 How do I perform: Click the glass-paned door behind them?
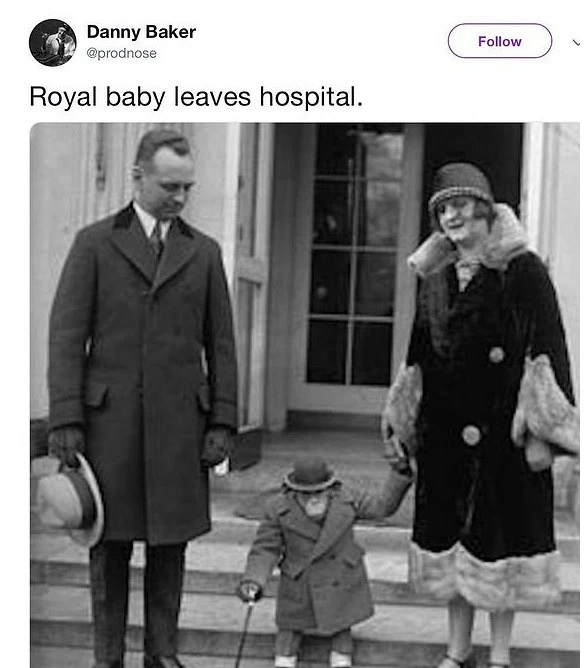(x=351, y=256)
